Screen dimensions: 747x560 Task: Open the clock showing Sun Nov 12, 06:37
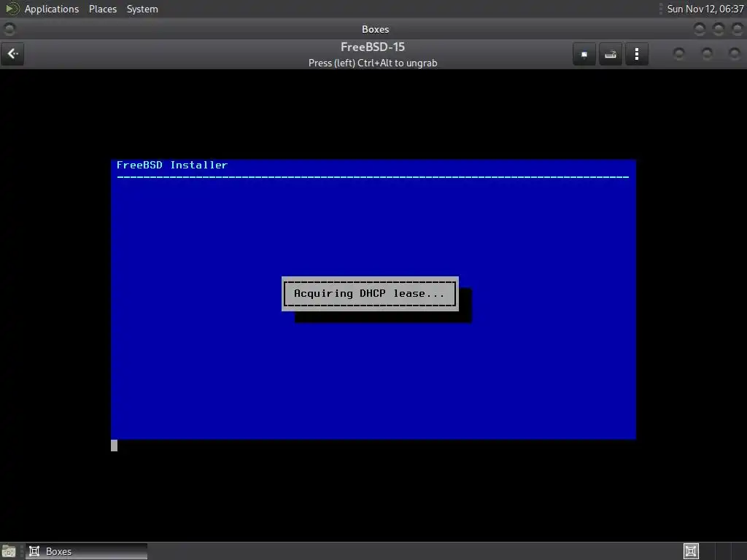[x=705, y=9]
